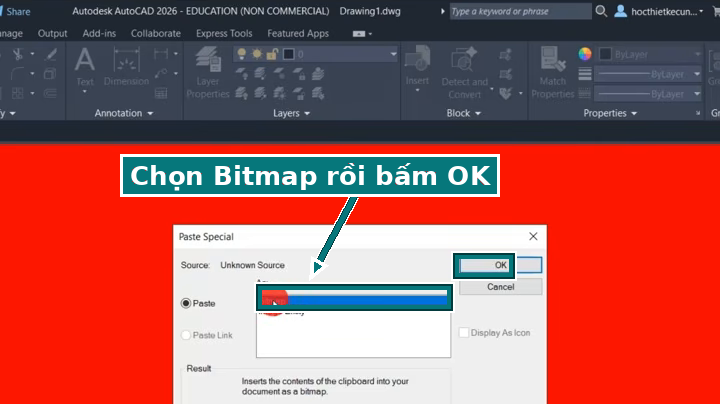The image size is (720, 404).
Task: Click Thaw All Layers icon
Action: (x=280, y=93)
